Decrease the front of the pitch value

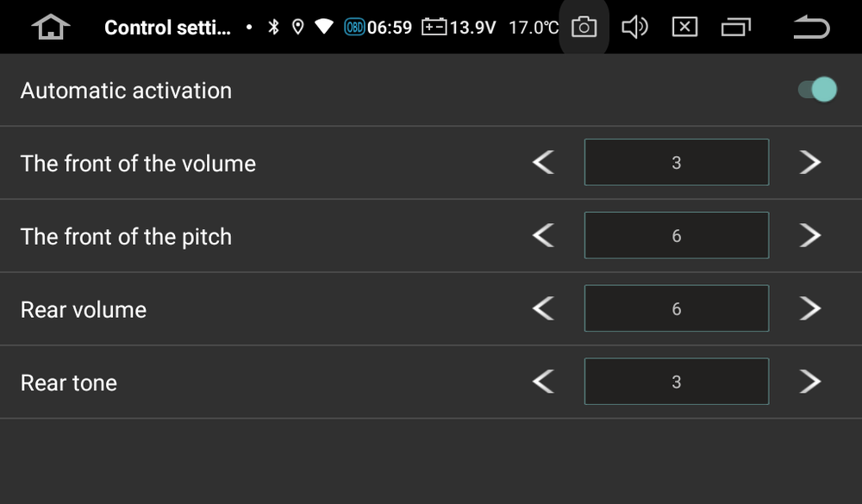[x=544, y=235]
